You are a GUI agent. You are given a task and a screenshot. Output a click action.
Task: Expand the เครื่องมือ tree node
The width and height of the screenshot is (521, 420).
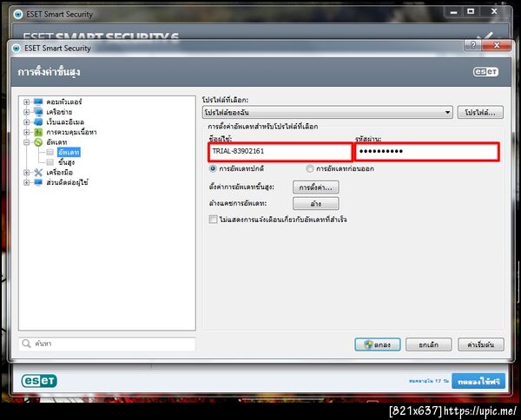coord(27,173)
